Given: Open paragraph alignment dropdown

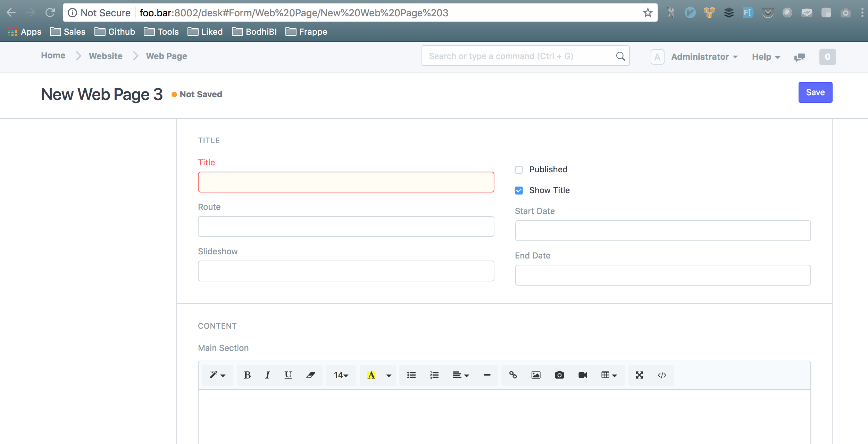Looking at the screenshot, I should [x=461, y=375].
